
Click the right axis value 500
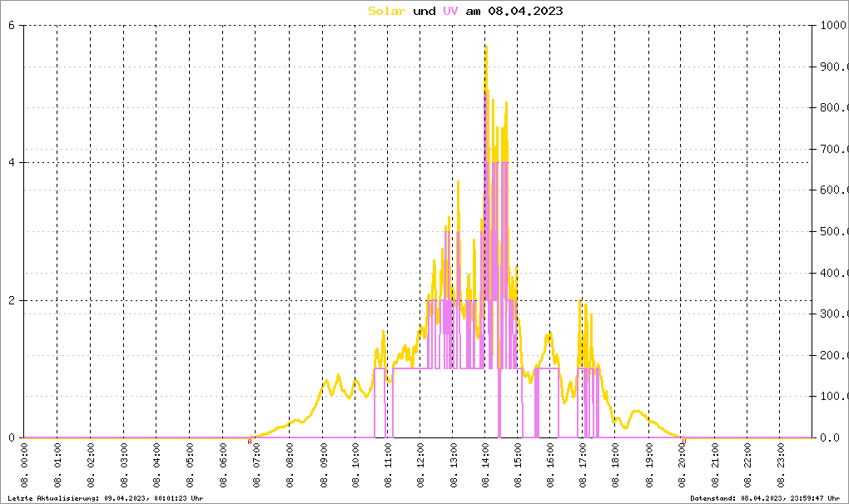[x=832, y=231]
